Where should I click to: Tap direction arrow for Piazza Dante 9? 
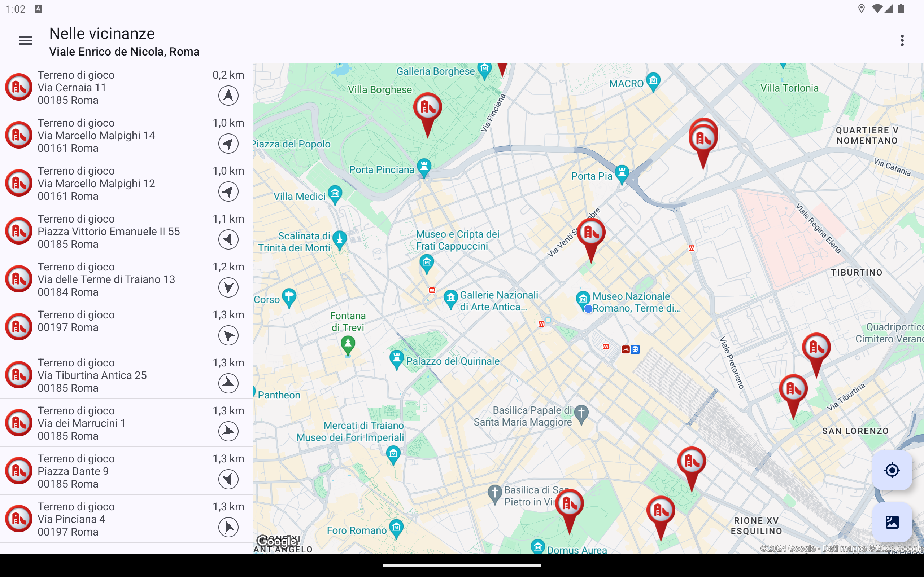(228, 479)
